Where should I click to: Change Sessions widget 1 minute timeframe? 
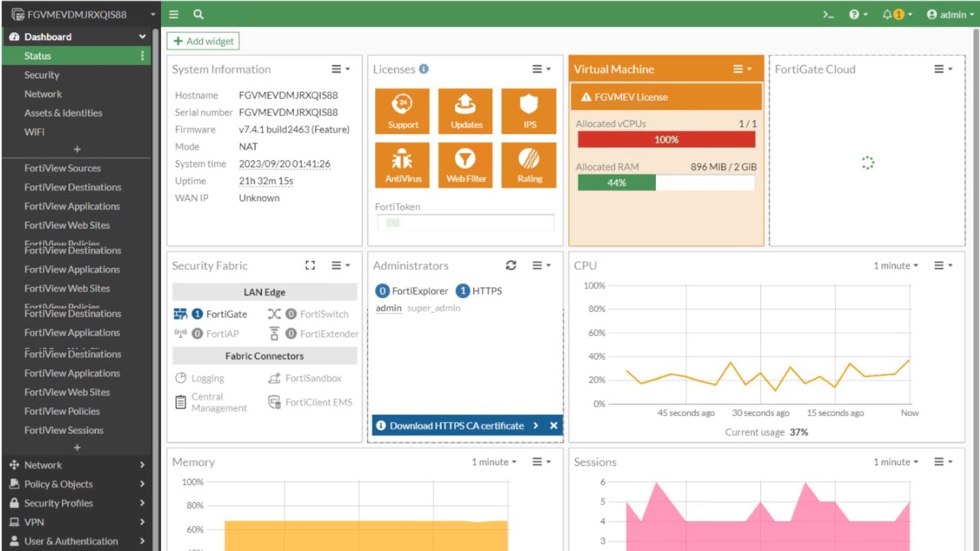click(896, 462)
